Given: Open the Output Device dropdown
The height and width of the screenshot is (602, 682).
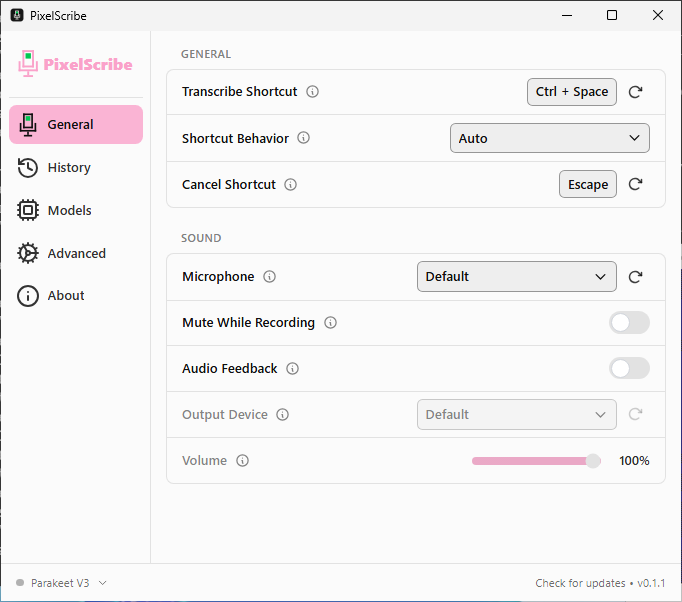Looking at the screenshot, I should [x=517, y=415].
